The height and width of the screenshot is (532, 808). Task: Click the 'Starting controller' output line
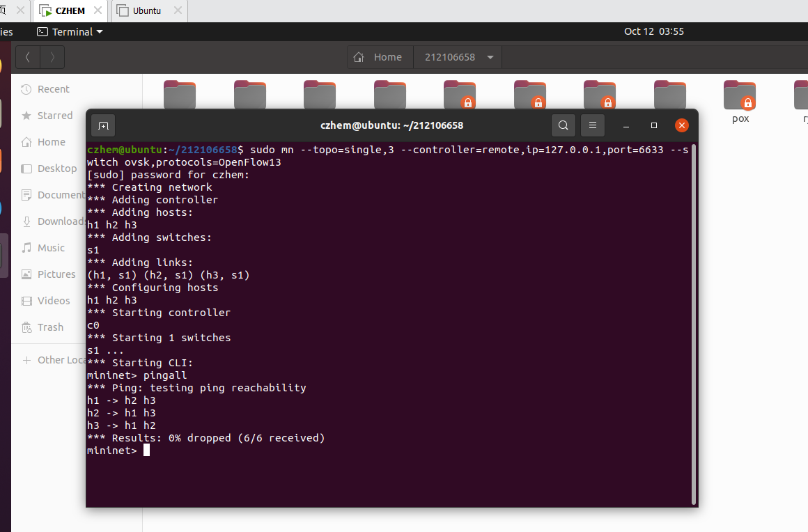click(x=159, y=313)
